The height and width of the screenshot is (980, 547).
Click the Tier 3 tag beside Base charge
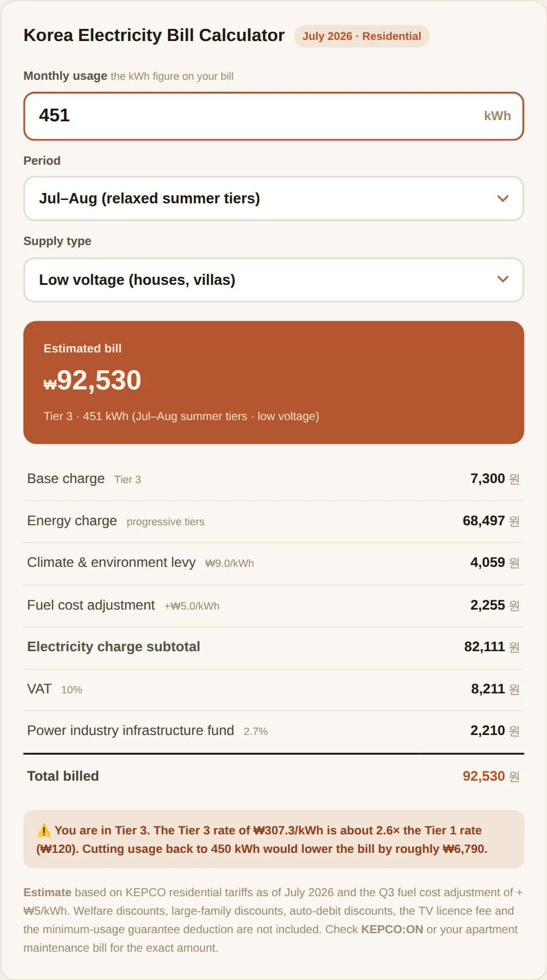[128, 480]
